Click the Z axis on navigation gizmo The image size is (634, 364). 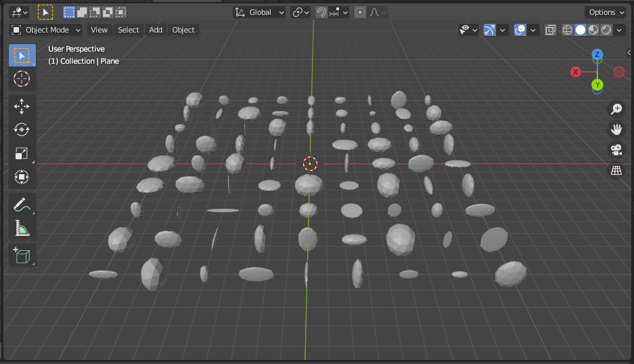click(597, 54)
